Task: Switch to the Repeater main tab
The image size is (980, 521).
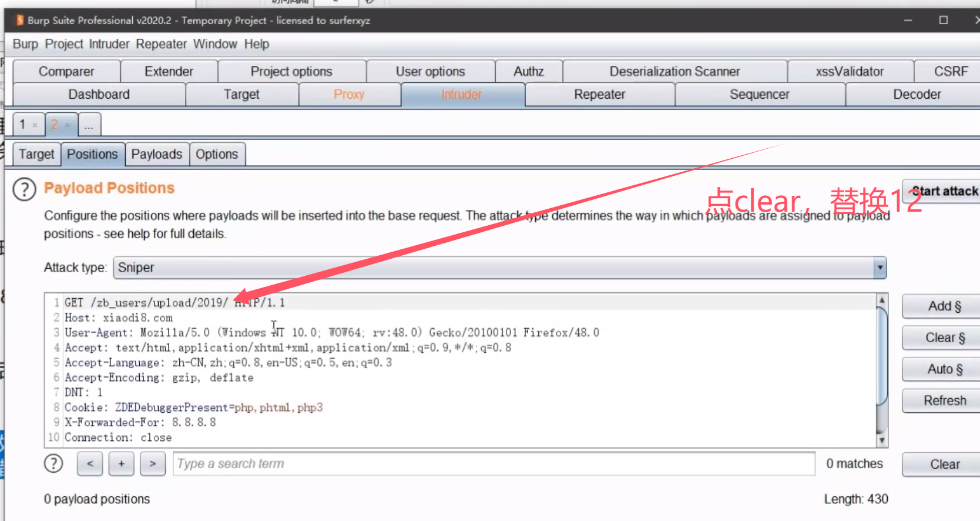Action: coord(599,94)
